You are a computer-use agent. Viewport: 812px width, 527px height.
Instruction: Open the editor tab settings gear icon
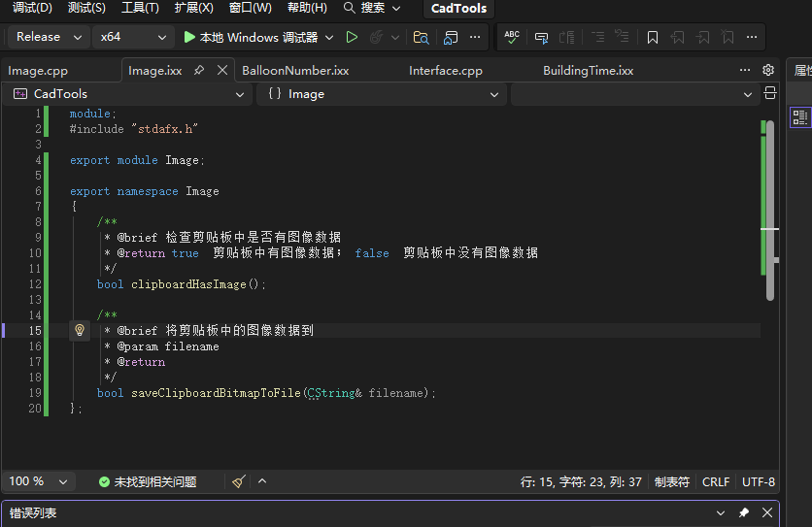click(768, 70)
